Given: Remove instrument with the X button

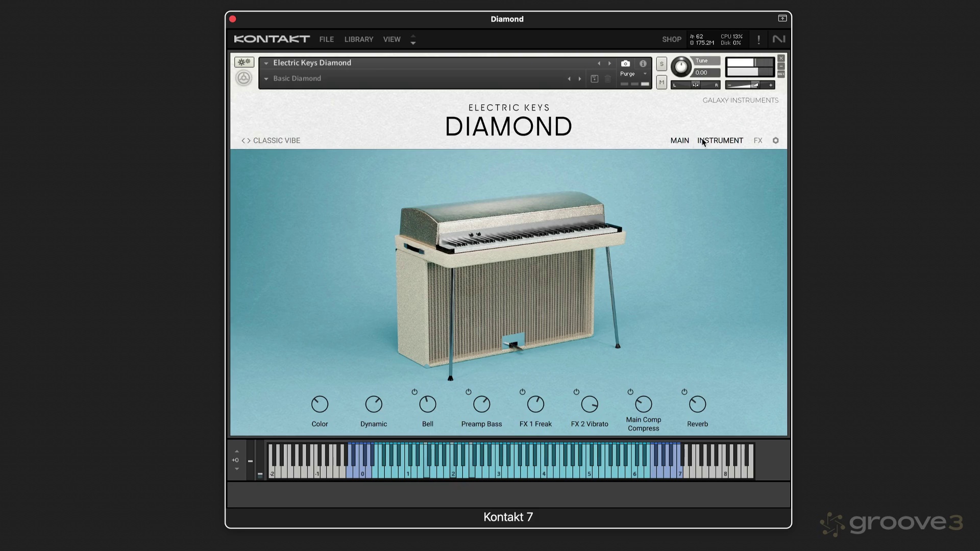Looking at the screenshot, I should click(x=781, y=58).
